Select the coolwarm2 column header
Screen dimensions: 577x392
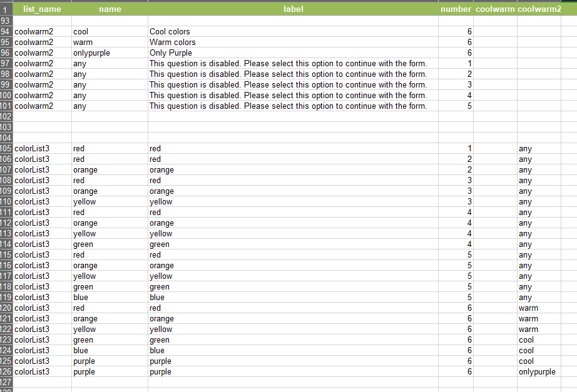tap(539, 9)
